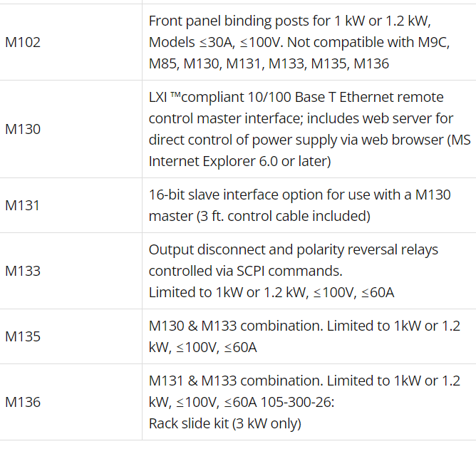Select the M136 option code
This screenshot has width=476, height=449.
(x=23, y=402)
